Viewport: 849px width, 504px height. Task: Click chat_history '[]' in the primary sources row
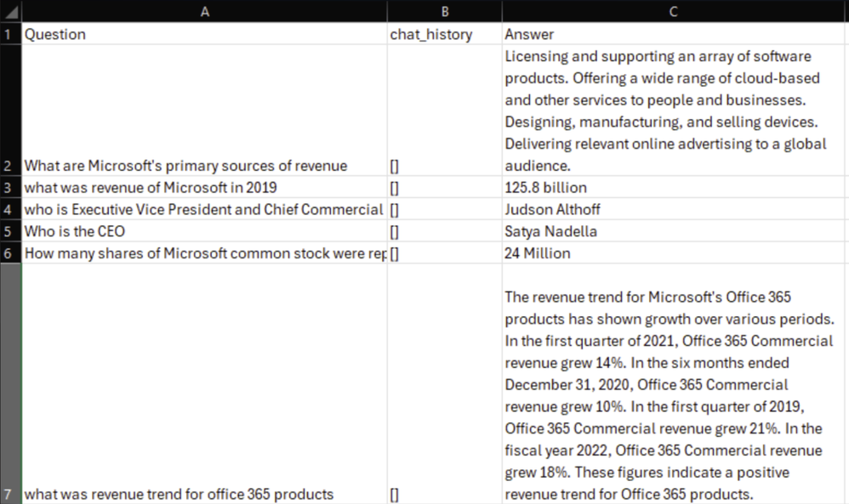tap(445, 110)
